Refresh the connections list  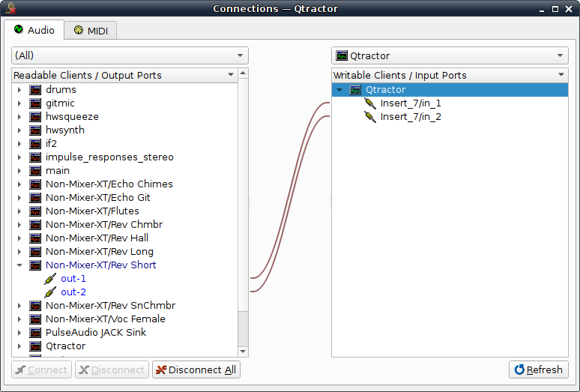[539, 370]
